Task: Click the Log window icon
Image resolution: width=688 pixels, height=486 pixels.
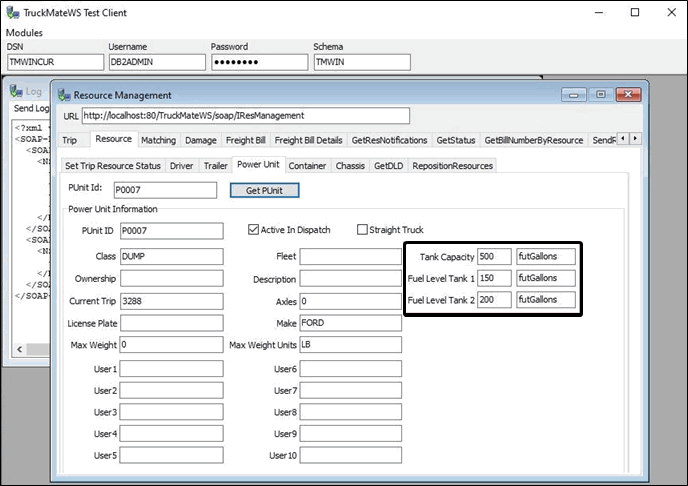Action: point(16,91)
